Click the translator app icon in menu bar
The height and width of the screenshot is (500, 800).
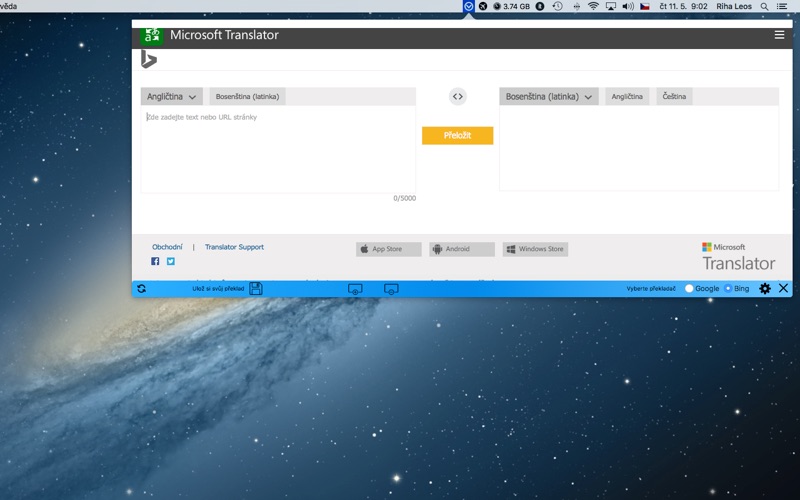468,6
